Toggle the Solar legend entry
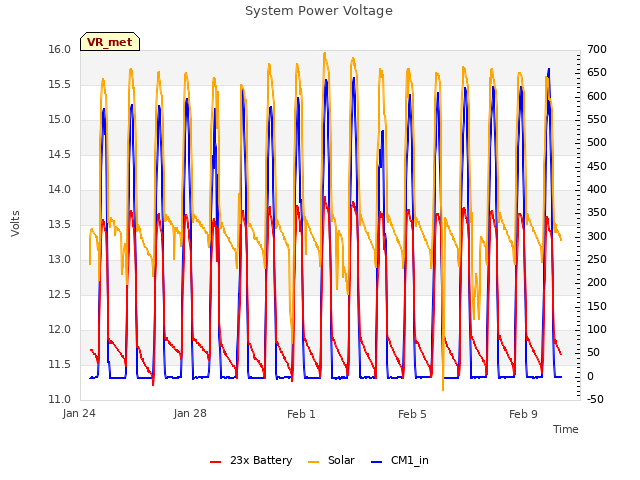Screen dimensions: 640x480 click(x=331, y=460)
